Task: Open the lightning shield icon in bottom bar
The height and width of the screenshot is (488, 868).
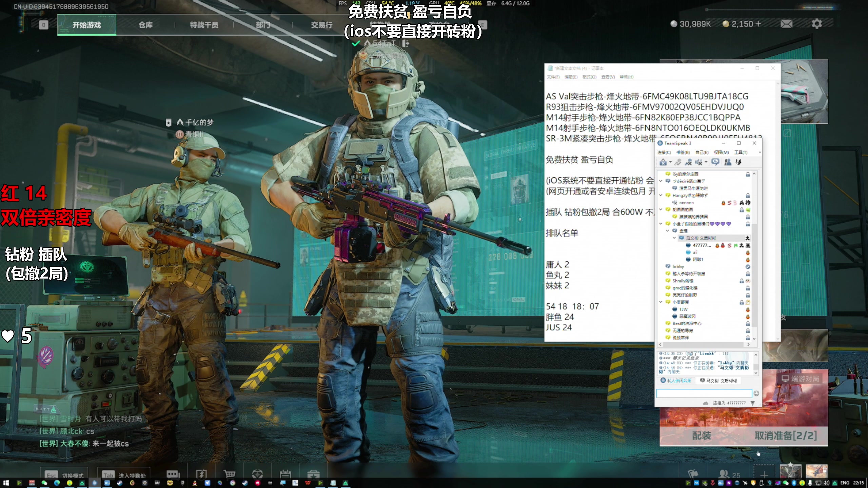Action: click(x=201, y=474)
